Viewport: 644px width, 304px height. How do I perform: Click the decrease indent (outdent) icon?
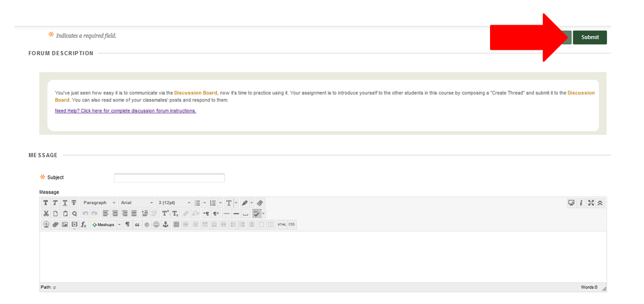point(154,213)
